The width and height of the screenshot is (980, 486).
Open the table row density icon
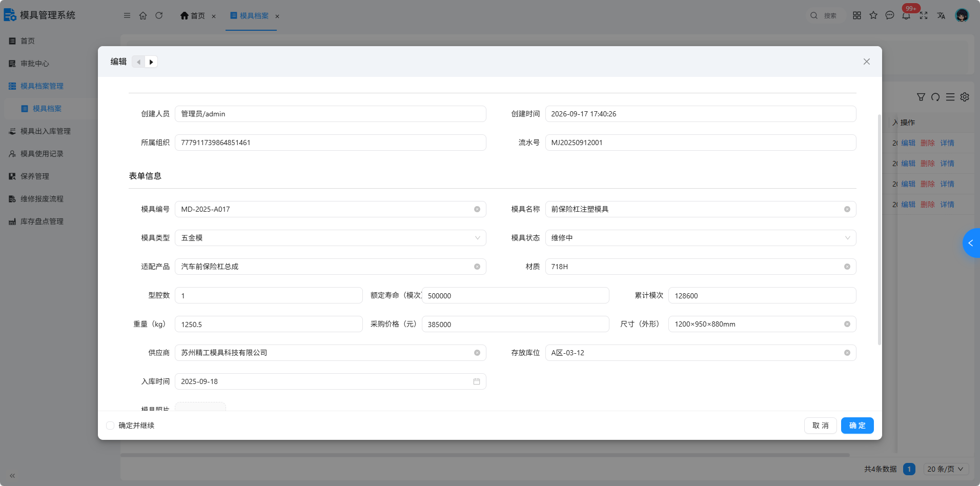[950, 97]
